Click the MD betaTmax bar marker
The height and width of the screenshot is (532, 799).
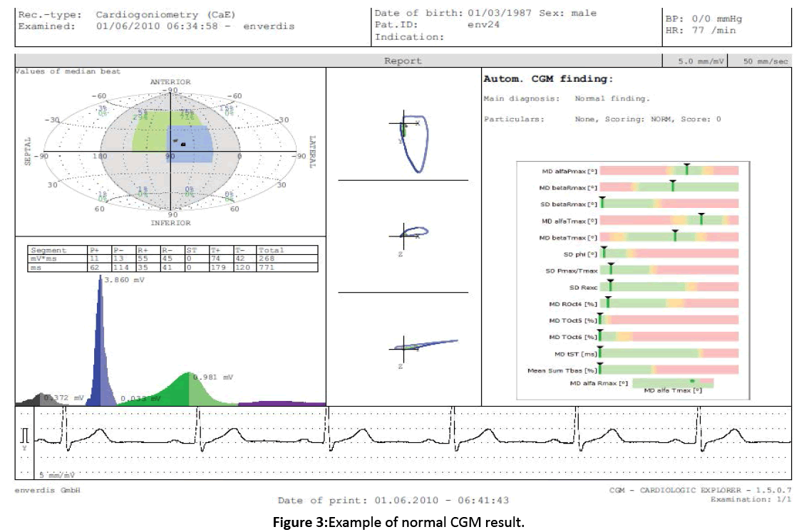675,236
